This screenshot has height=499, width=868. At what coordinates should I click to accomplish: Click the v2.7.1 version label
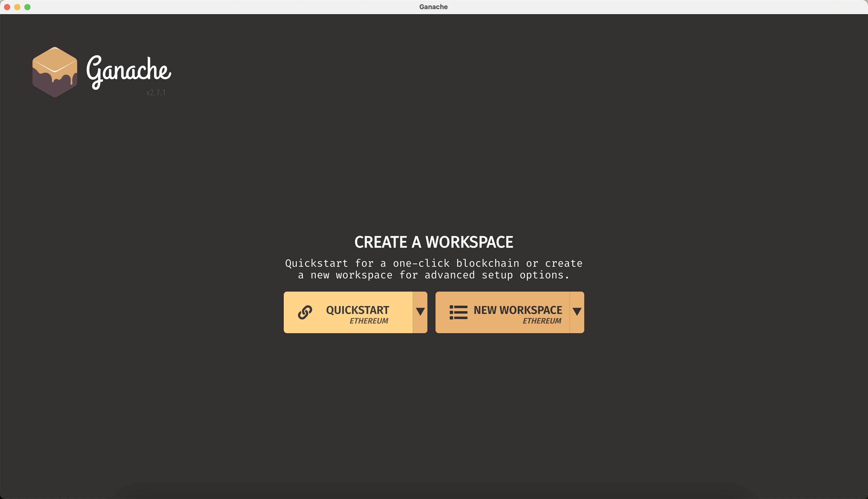156,93
